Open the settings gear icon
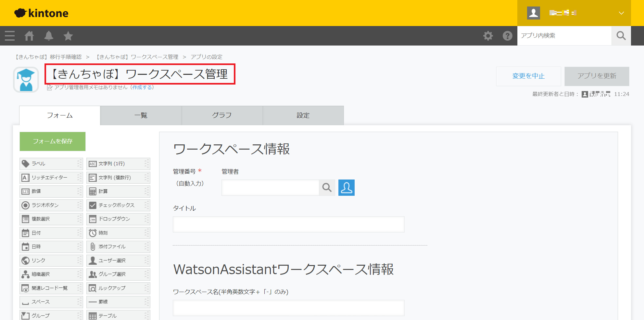This screenshot has width=644, height=320. click(x=488, y=36)
